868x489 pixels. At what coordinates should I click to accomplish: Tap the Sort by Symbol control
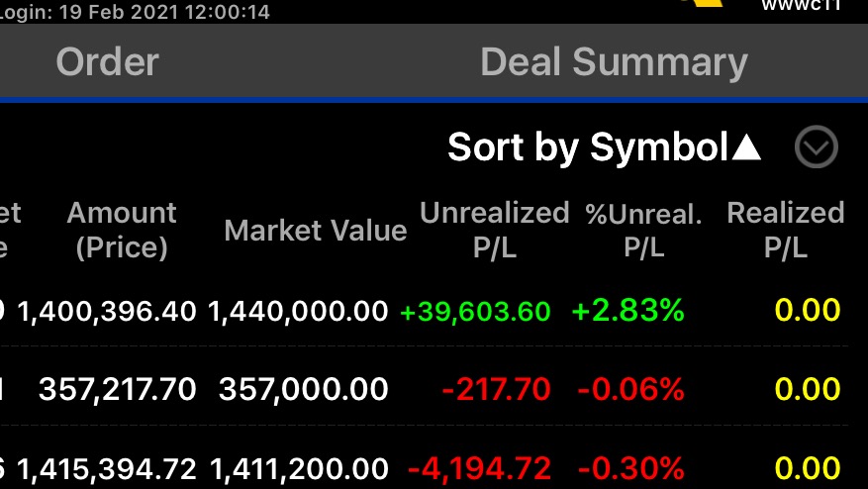[604, 147]
